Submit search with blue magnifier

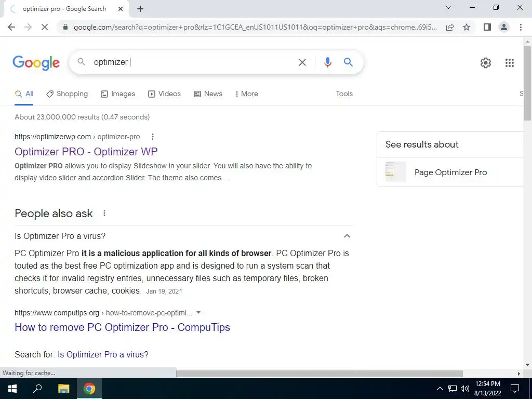click(x=348, y=62)
